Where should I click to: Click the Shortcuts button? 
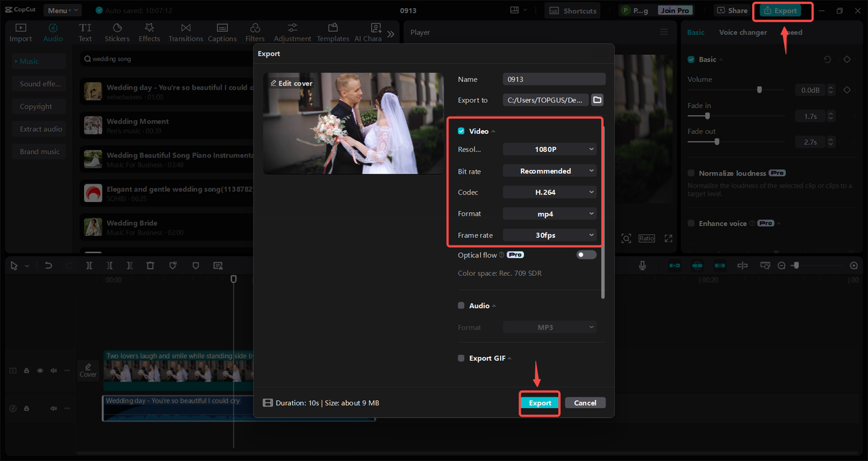click(573, 11)
